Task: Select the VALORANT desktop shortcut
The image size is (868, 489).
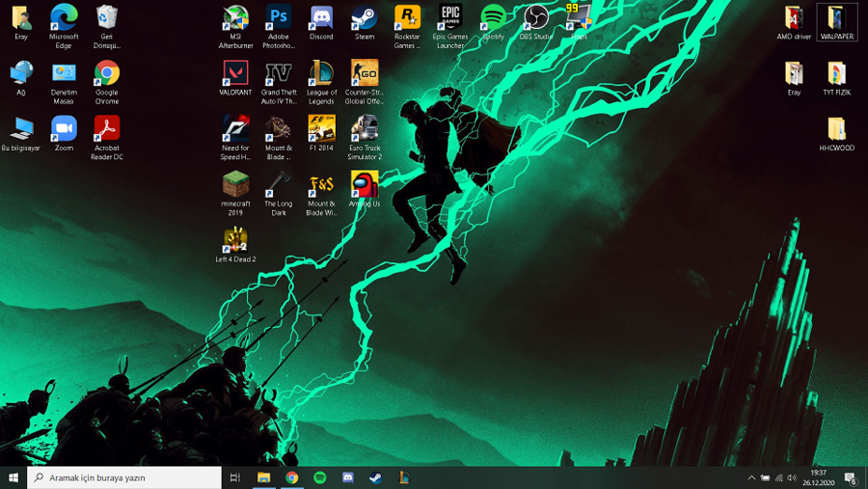Action: pos(235,74)
